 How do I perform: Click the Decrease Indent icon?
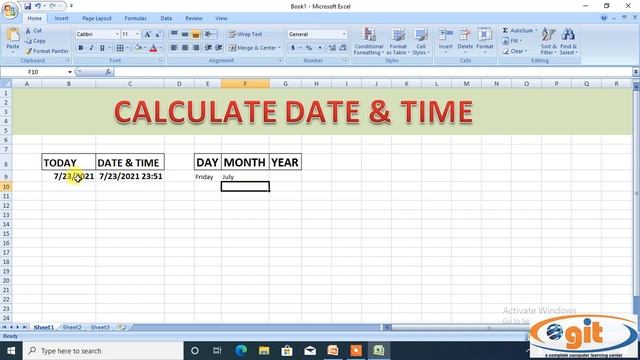[208, 48]
